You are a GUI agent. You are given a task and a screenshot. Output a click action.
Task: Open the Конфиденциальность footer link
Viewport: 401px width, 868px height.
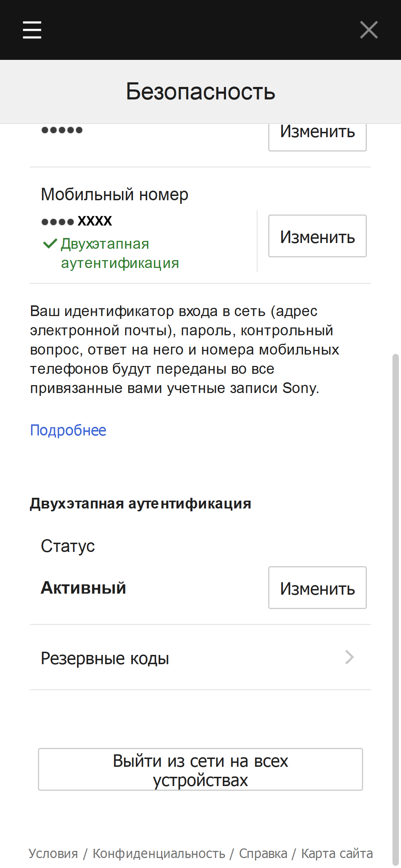(159, 853)
